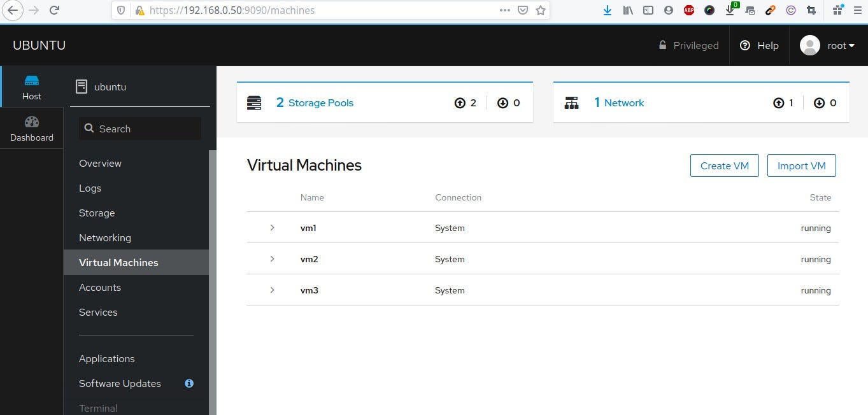Click the active networks up-arrow icon
Screen dimensions: 868x415
[778, 102]
